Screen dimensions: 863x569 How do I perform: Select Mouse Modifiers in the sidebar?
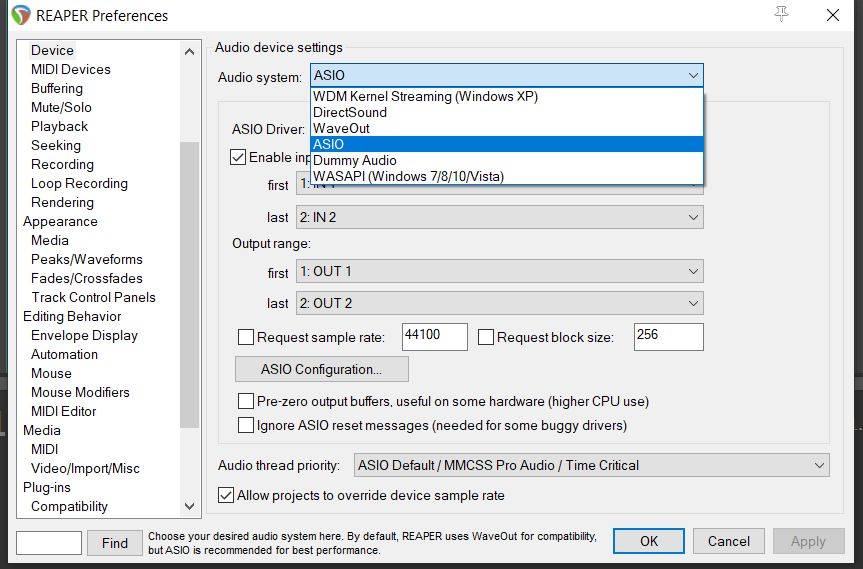click(x=80, y=392)
